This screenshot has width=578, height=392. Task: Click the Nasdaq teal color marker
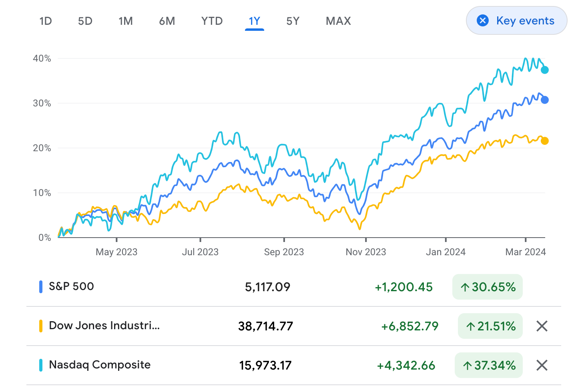41,365
